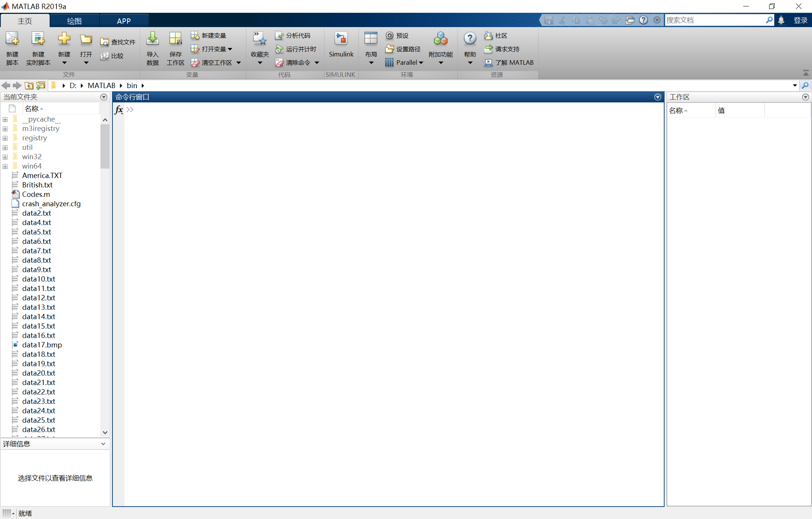Click the Preferences gear icon (预设)
Viewport: 812px width, 519px height.
(390, 35)
